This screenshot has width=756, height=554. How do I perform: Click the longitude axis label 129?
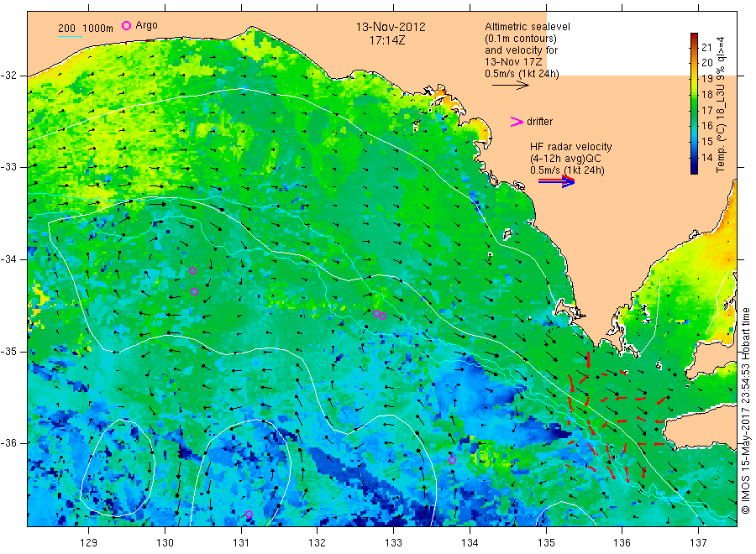pyautogui.click(x=89, y=543)
